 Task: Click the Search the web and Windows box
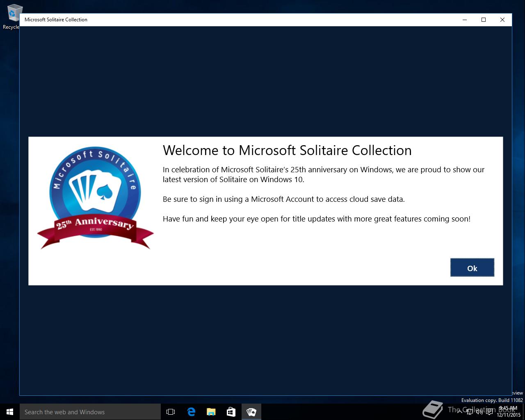click(x=90, y=412)
